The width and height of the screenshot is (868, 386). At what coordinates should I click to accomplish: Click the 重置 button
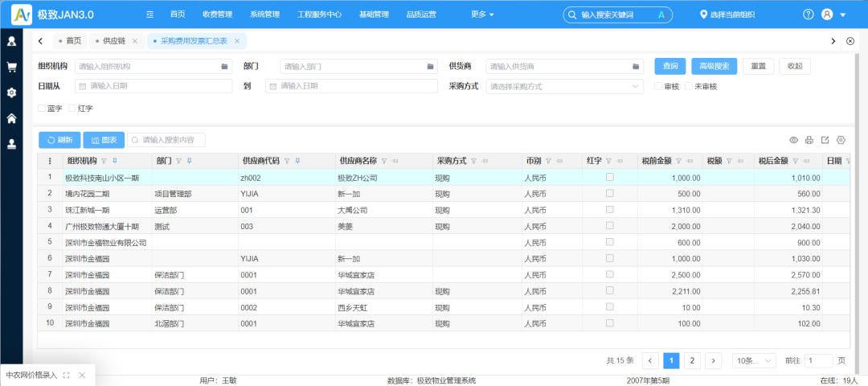(x=759, y=66)
